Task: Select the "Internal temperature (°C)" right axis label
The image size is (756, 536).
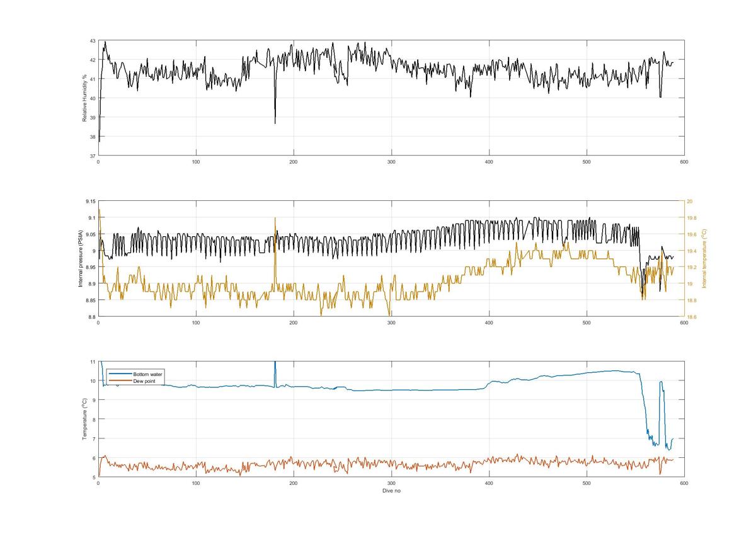Action: pyautogui.click(x=705, y=259)
